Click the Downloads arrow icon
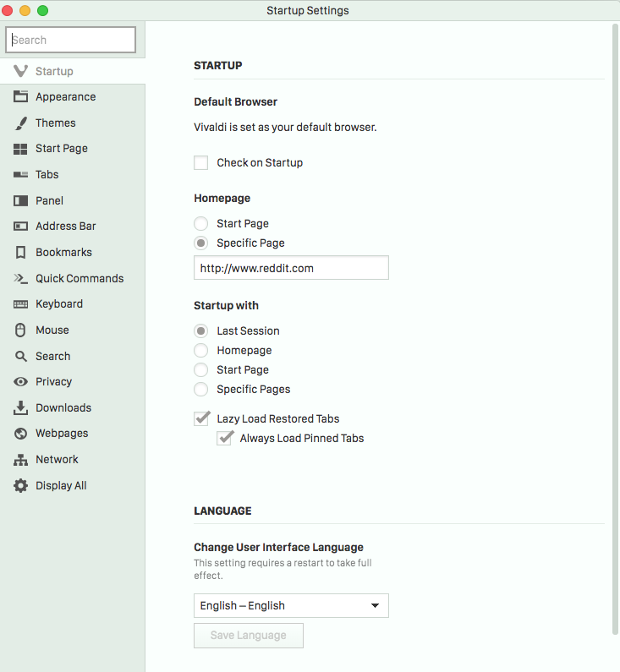The height and width of the screenshot is (672, 620). pos(20,408)
